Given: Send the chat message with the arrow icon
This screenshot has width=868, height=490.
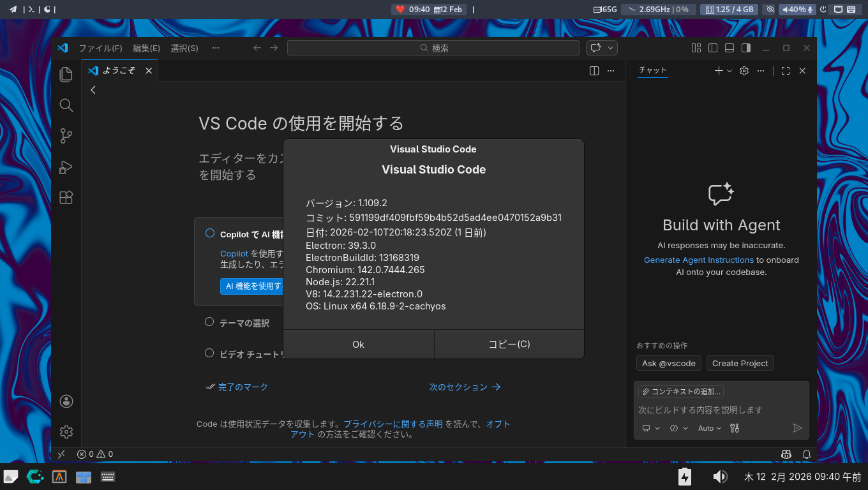Looking at the screenshot, I should (797, 428).
